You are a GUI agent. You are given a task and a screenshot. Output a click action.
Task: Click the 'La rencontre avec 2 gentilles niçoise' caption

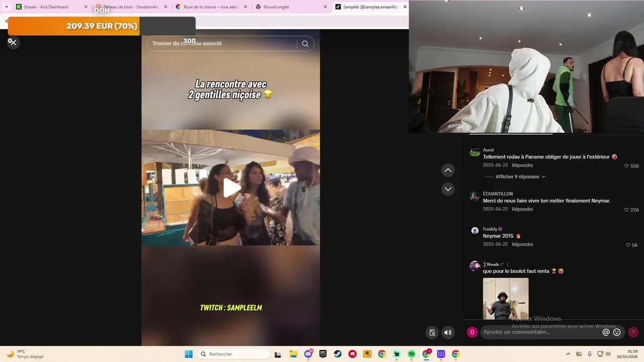231,89
